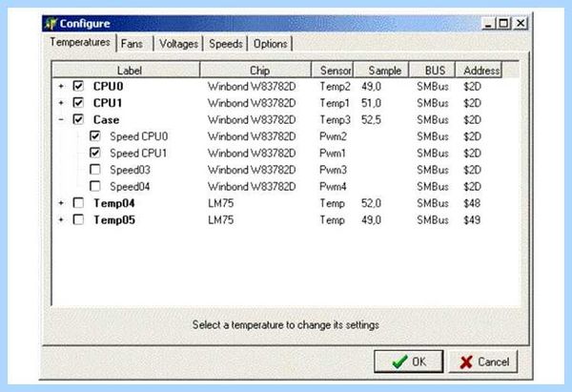This screenshot has height=392, width=572.
Task: Enable the Speed03 checkbox
Action: click(x=94, y=170)
